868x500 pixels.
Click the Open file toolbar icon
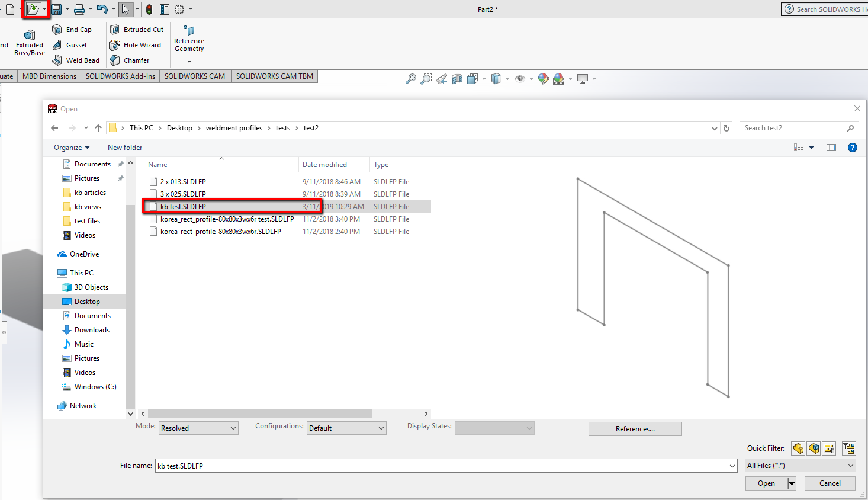pyautogui.click(x=33, y=9)
